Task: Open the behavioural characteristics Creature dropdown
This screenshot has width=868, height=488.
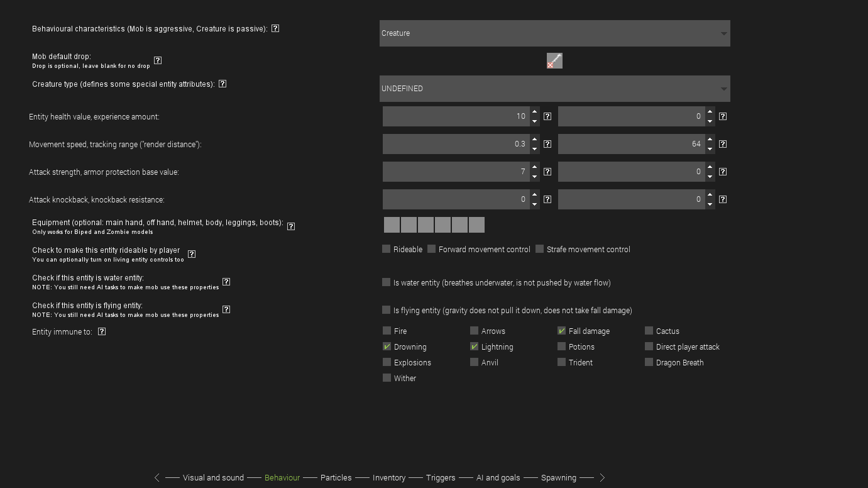Action: [x=554, y=33]
